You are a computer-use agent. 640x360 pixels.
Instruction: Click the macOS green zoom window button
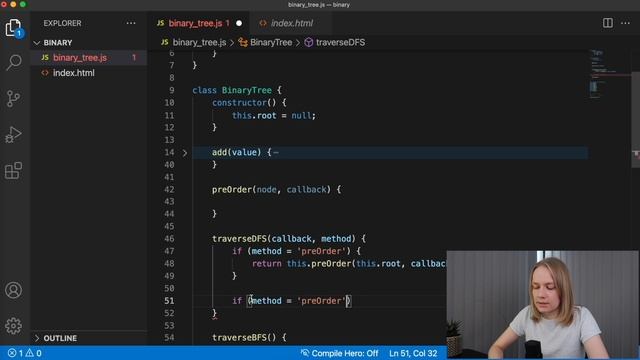(x=23, y=4)
